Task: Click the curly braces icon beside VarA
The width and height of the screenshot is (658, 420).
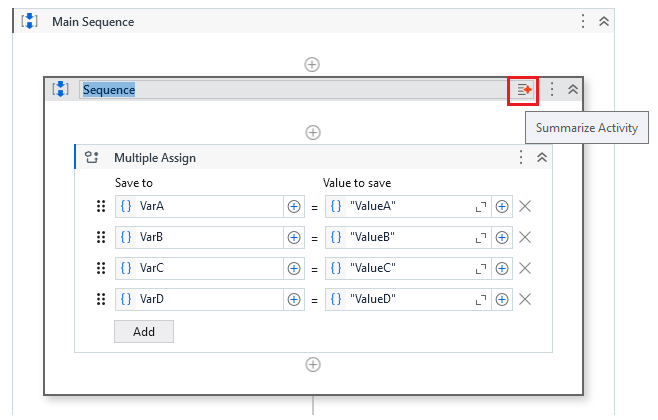Action: [126, 206]
